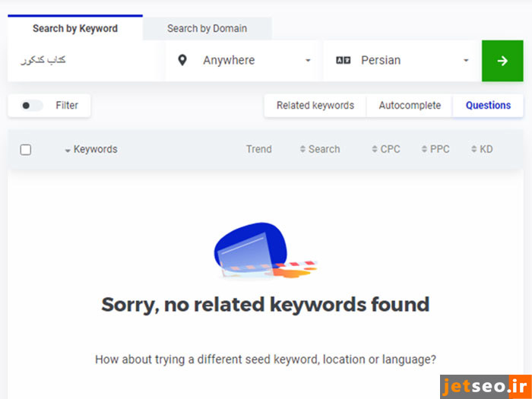Screen dimensions: 532x399
Task: Click 'Sorry, no related keywords found' heading
Action: (x=265, y=304)
